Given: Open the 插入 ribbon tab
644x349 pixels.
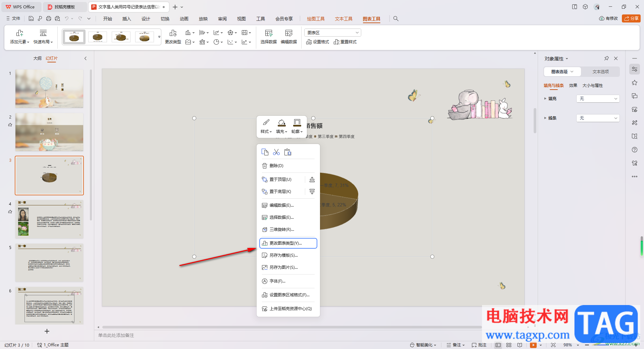Looking at the screenshot, I should pyautogui.click(x=126, y=19).
